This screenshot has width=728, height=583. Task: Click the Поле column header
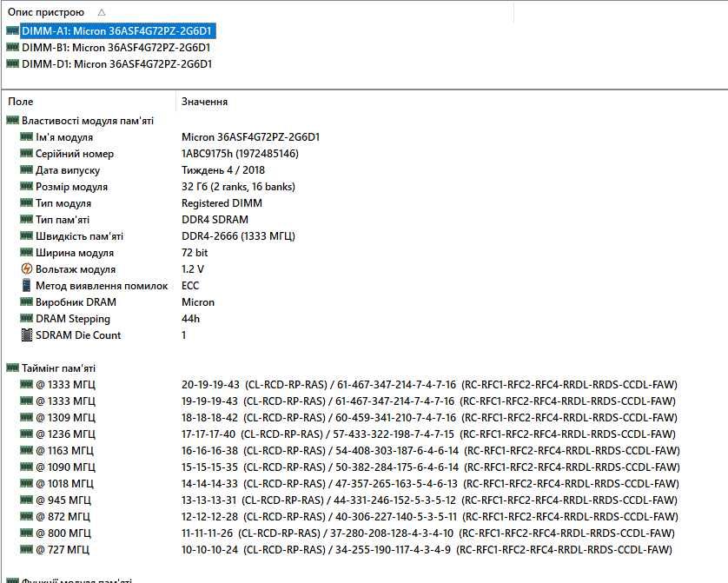click(x=21, y=102)
